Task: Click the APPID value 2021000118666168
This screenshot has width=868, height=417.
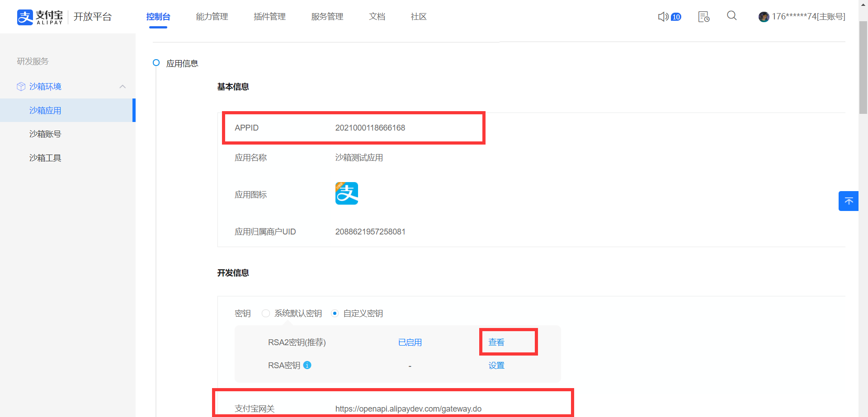Action: [x=370, y=128]
